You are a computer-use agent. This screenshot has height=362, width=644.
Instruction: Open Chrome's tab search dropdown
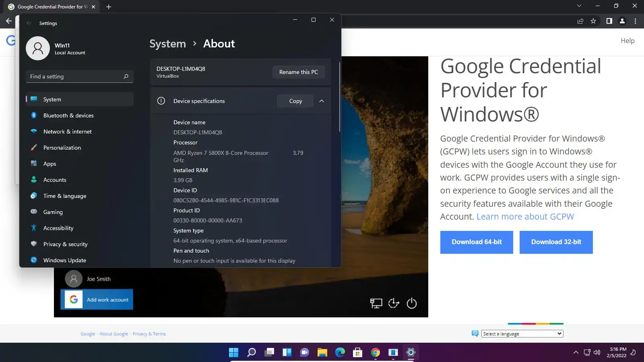click(x=579, y=6)
